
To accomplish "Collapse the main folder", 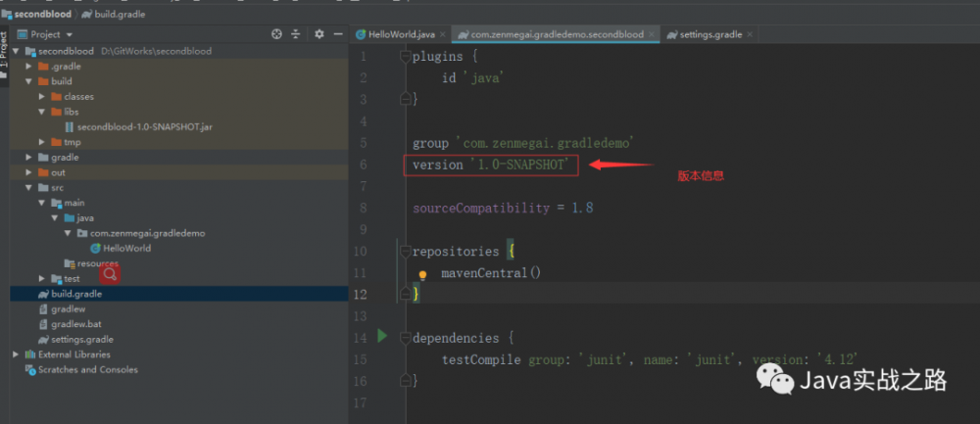I will click(41, 203).
